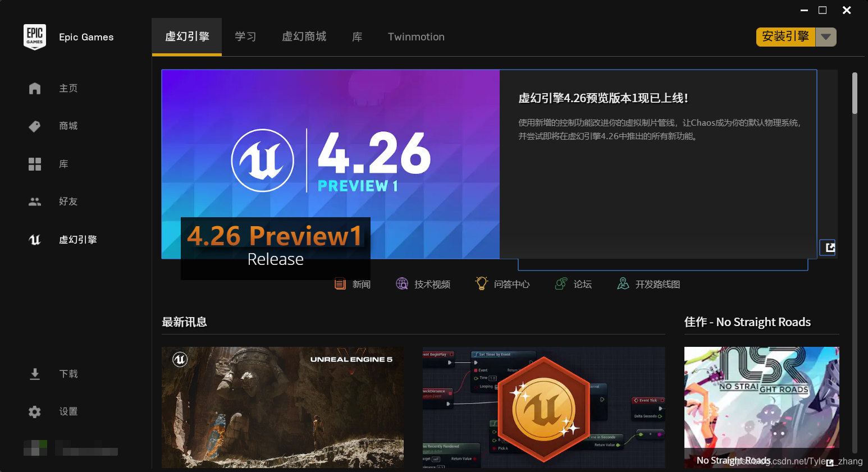
Task: Select 主页 in the sidebar
Action: coord(68,88)
